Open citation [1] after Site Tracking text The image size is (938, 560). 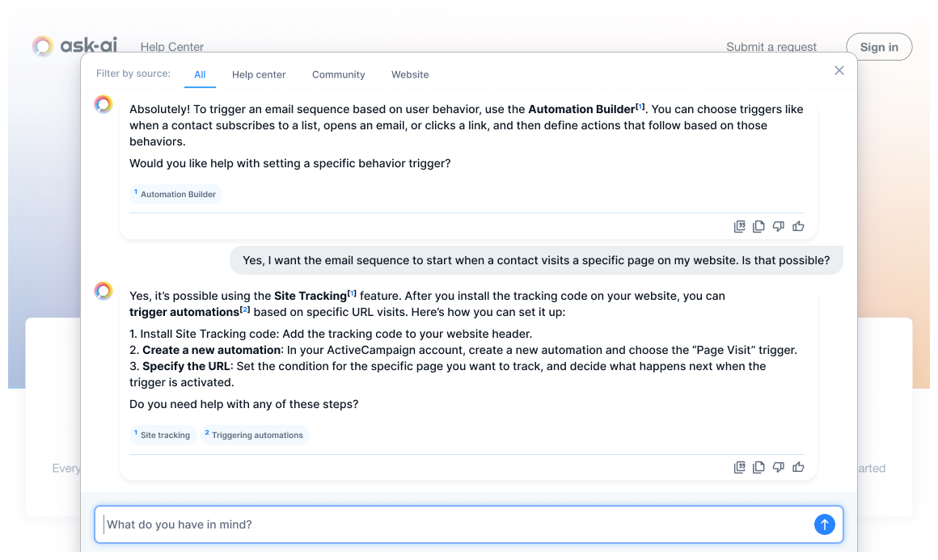(352, 293)
